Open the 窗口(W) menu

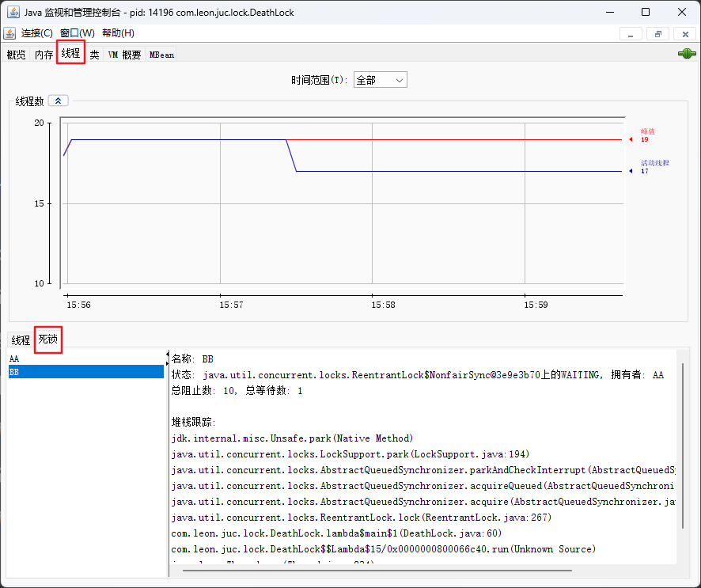pyautogui.click(x=77, y=33)
